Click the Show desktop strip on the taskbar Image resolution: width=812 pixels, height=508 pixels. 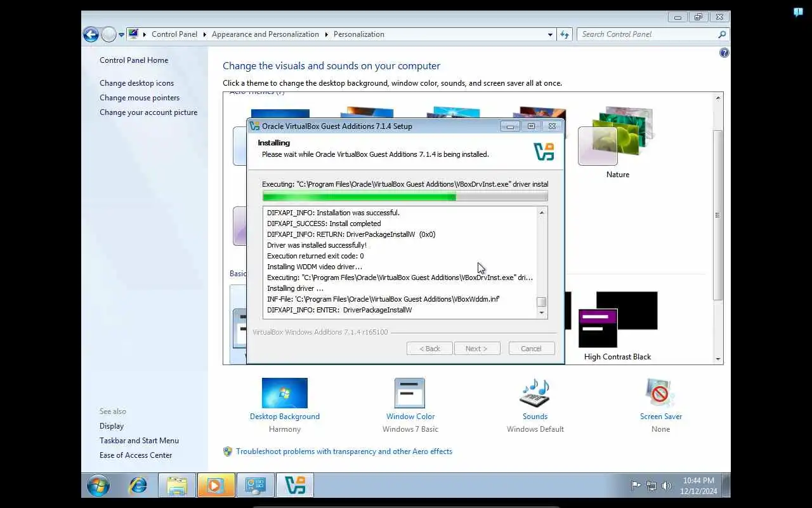coord(726,486)
